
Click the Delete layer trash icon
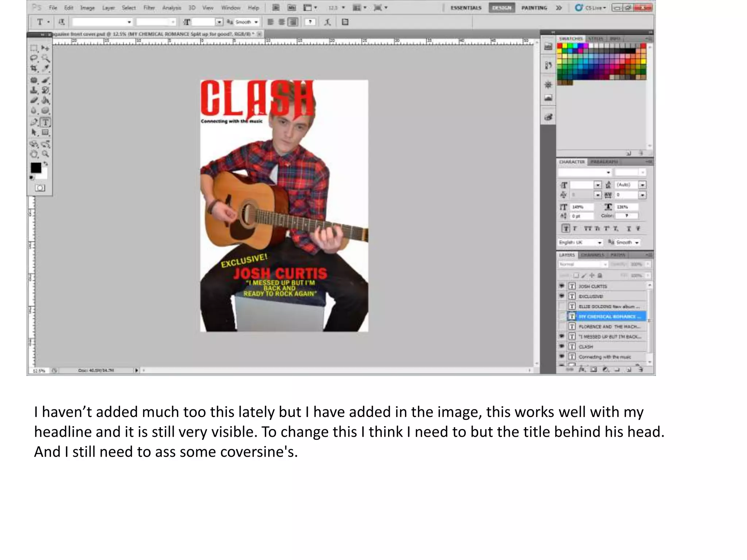641,370
